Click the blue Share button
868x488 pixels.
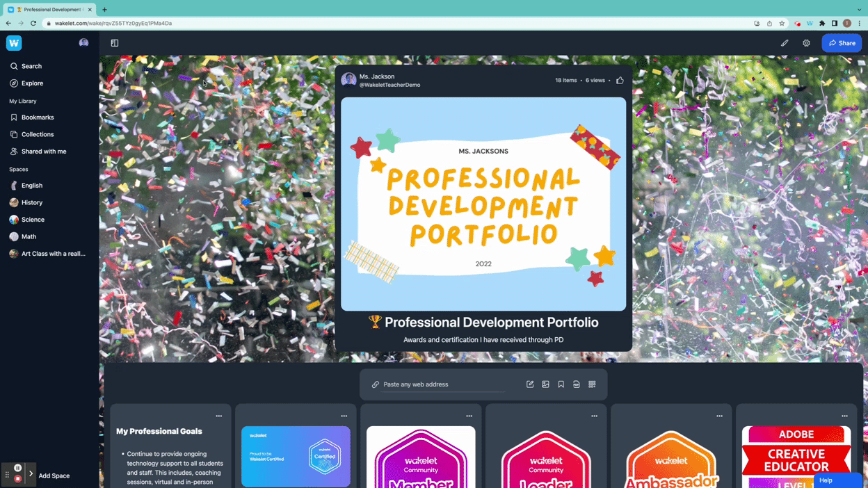click(842, 43)
